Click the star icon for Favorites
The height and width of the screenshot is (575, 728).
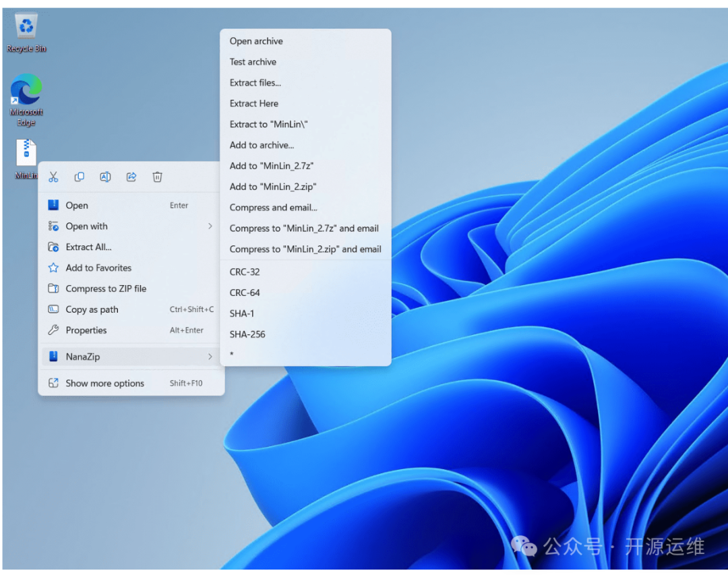point(53,268)
